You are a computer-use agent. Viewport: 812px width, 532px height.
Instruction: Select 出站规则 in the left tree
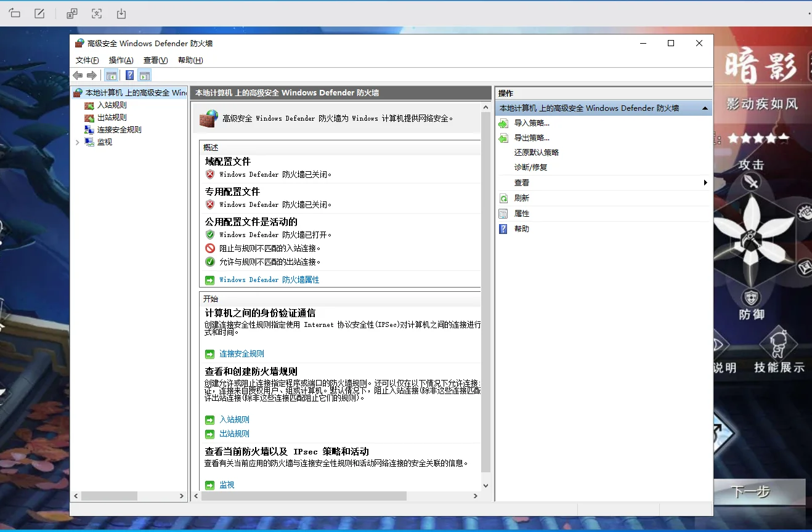(x=112, y=118)
